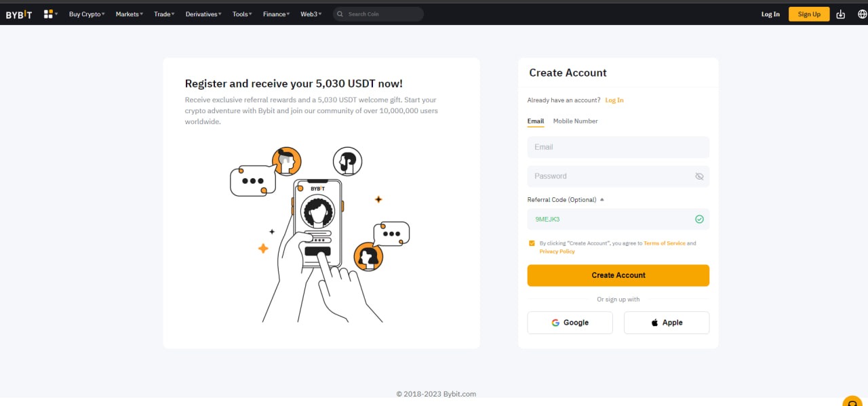Uncheck the Terms of Service agreement checkbox
This screenshot has height=406, width=868.
(x=532, y=243)
